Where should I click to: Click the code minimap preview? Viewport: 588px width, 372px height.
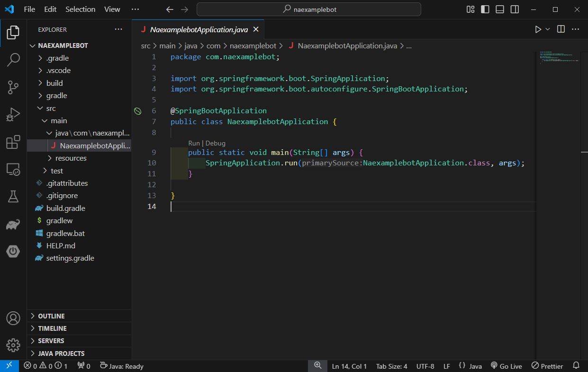[x=559, y=58]
